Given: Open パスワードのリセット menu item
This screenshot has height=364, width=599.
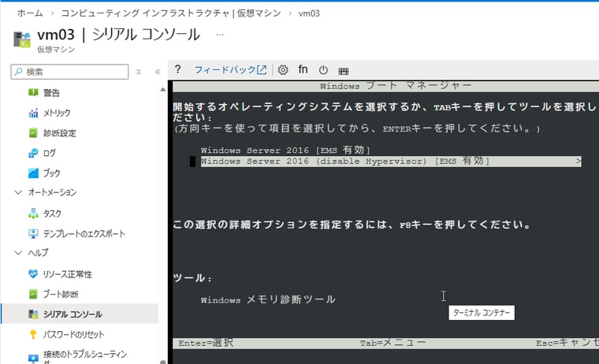Looking at the screenshot, I should (73, 335).
